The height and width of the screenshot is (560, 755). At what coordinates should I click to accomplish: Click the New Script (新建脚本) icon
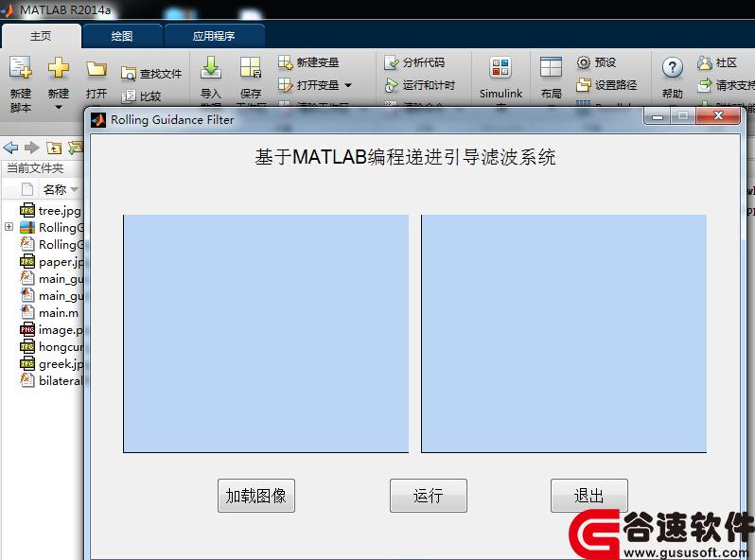[x=21, y=68]
